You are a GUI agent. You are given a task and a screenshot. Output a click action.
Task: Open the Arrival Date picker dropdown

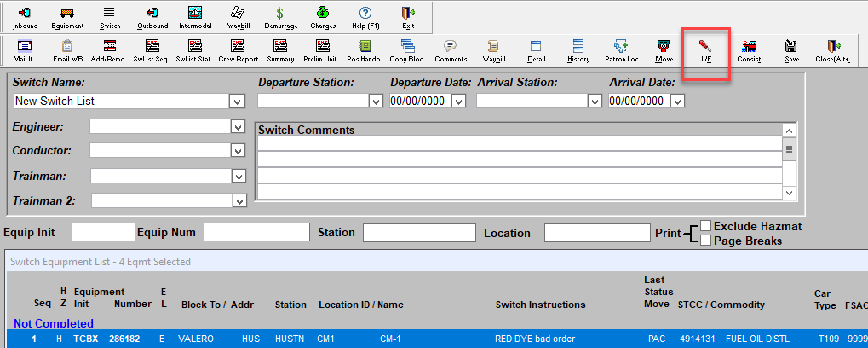pos(678,101)
